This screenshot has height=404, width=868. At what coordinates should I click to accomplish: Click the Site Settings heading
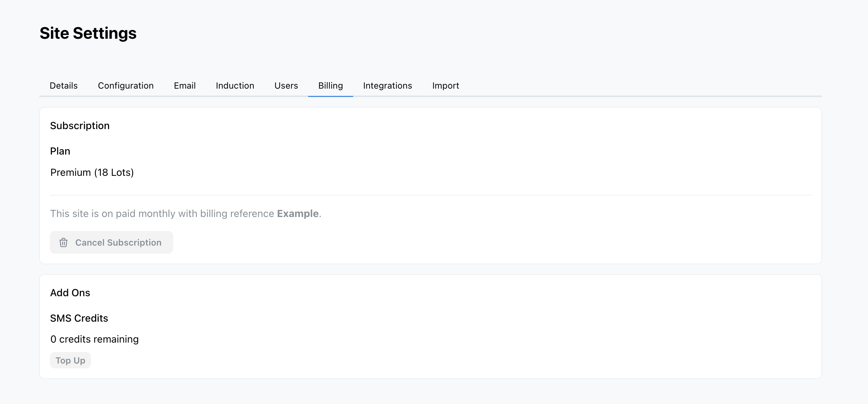pos(88,33)
